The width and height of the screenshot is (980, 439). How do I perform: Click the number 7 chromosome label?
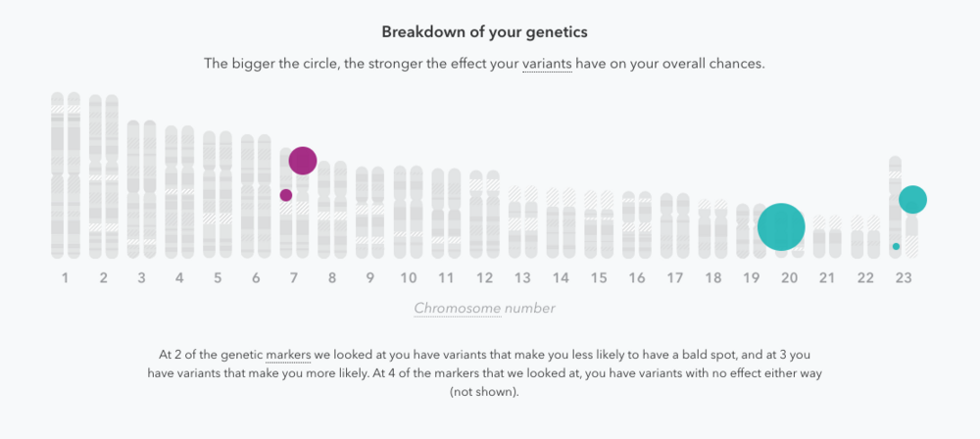(x=294, y=277)
